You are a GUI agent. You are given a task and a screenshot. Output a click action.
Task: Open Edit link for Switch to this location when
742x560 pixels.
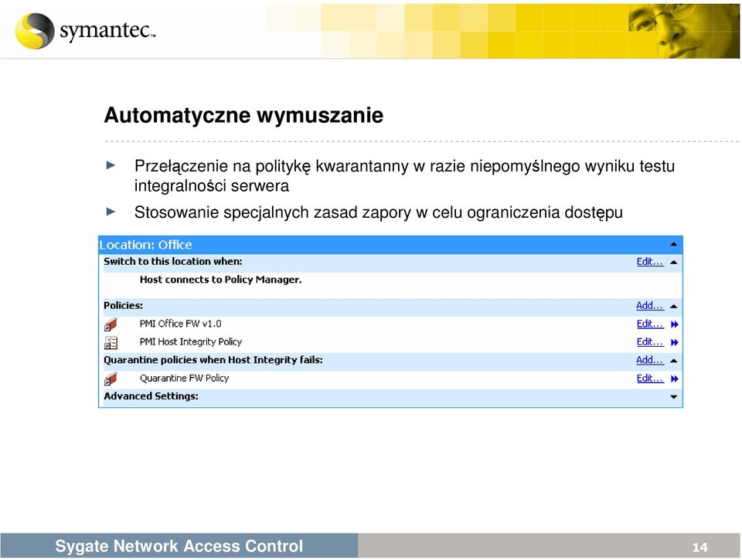pos(650,262)
